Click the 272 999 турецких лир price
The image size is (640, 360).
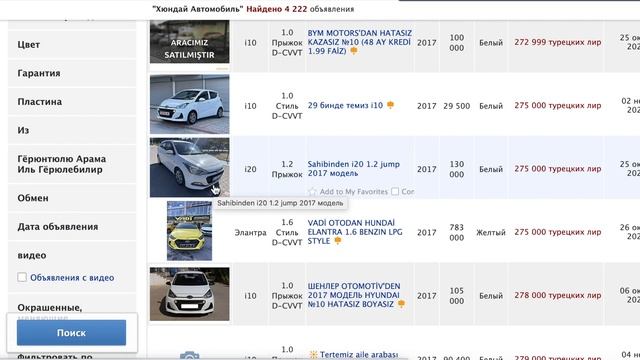pos(558,42)
